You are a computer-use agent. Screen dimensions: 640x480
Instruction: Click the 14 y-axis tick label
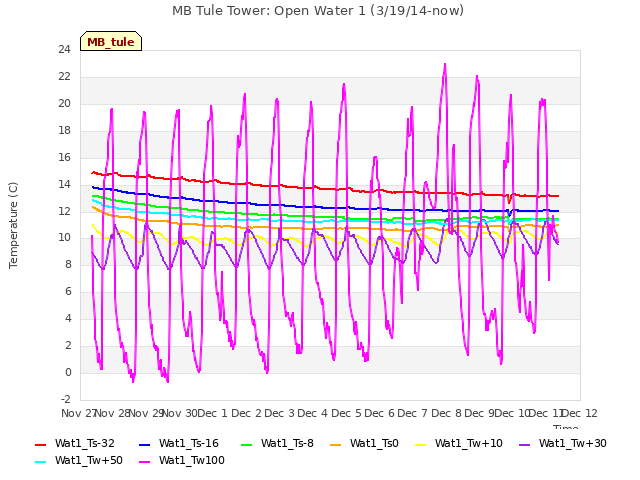[x=64, y=184]
